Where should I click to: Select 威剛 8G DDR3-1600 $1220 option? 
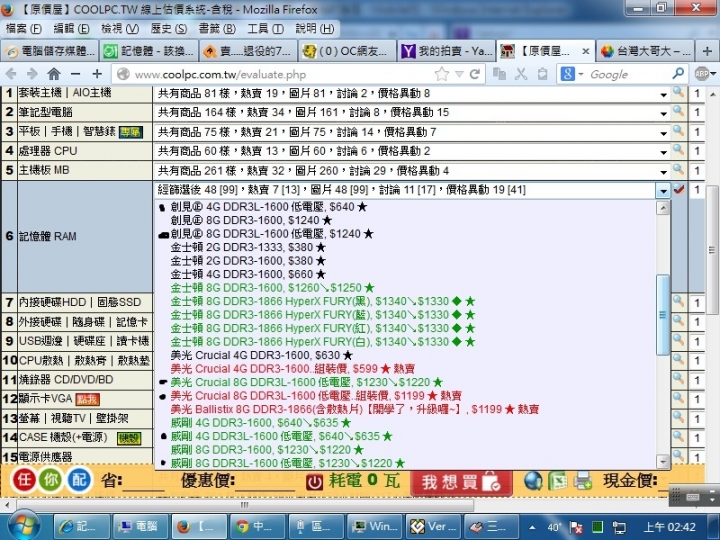pos(267,450)
